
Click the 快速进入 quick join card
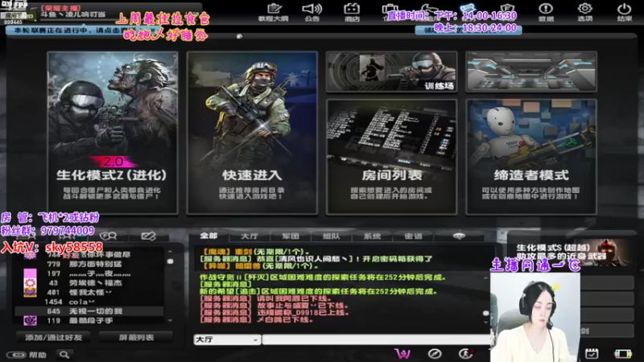coord(252,133)
